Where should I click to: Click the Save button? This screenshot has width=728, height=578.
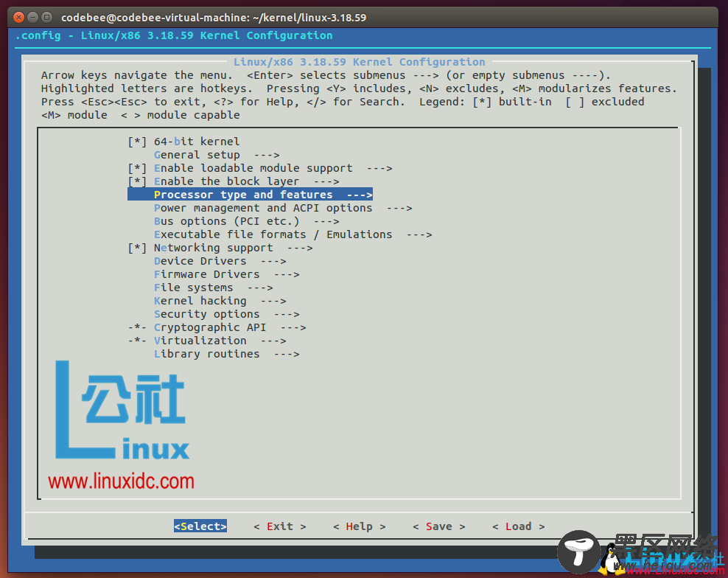coord(438,526)
